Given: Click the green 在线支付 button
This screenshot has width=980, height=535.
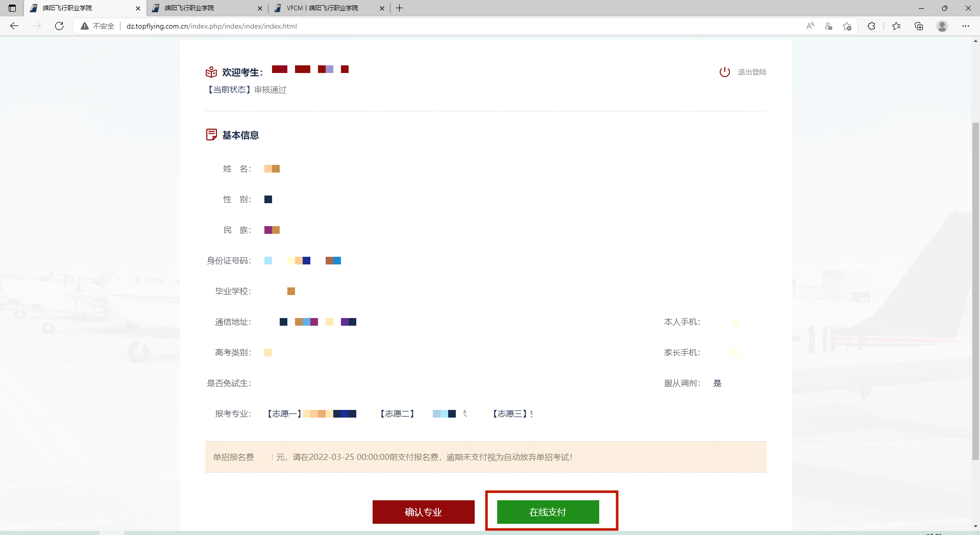Looking at the screenshot, I should (x=548, y=512).
